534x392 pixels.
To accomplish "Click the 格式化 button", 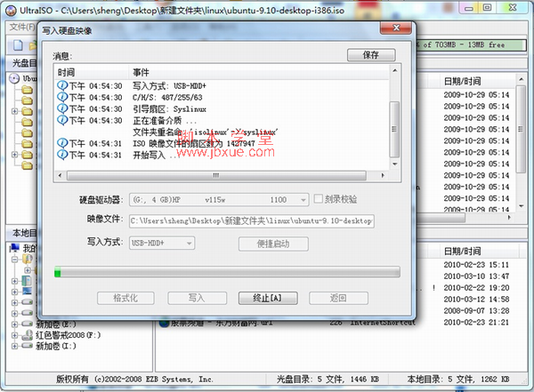I will (x=125, y=298).
